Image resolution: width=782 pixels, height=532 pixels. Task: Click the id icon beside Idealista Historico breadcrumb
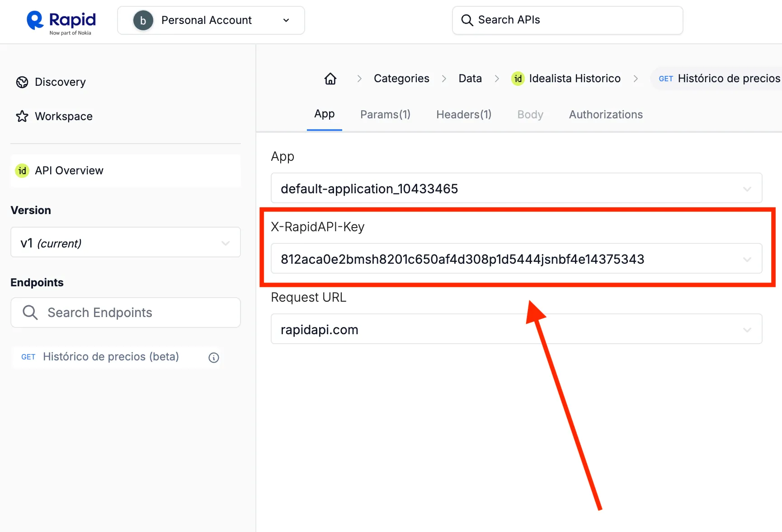click(x=518, y=79)
